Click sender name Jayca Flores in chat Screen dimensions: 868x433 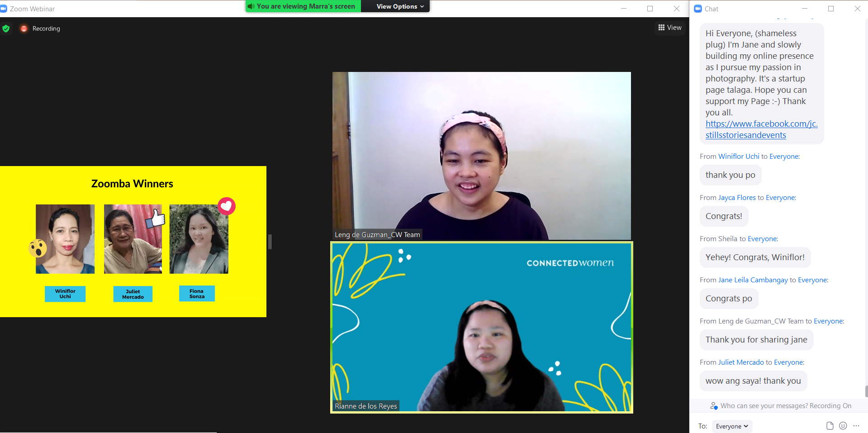(737, 198)
